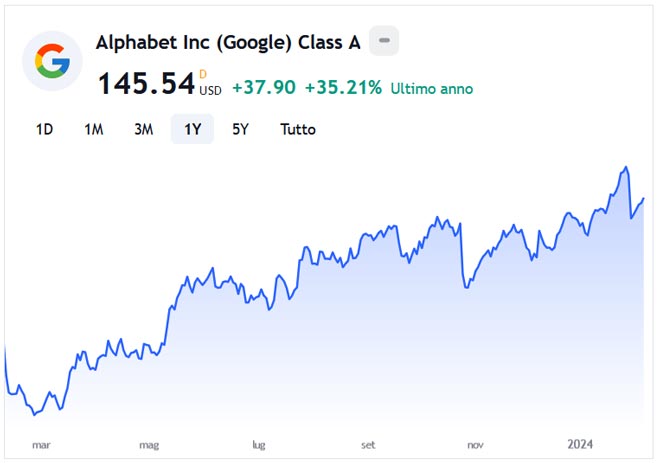Click the +37.90 price change value
Screen dimensions: 660x463
click(263, 88)
